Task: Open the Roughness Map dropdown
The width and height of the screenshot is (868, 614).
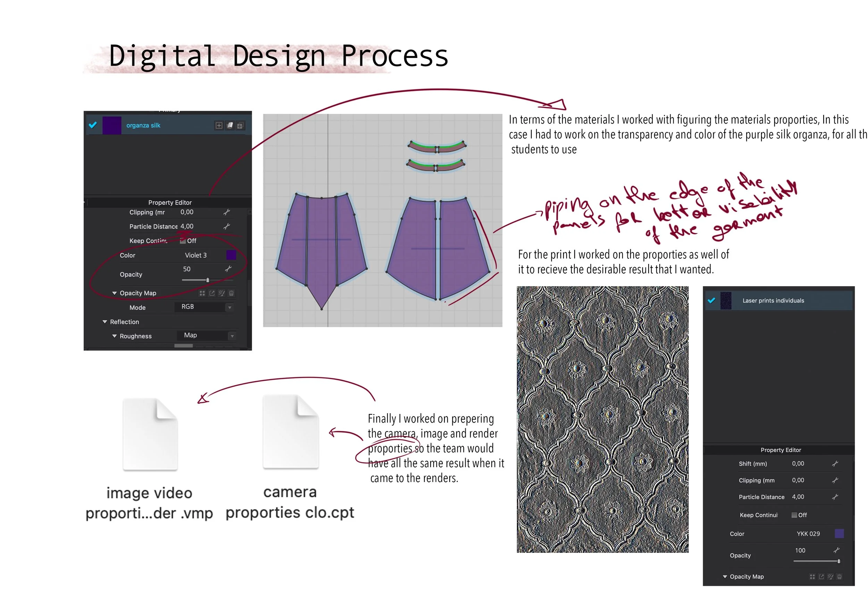Action: [232, 336]
